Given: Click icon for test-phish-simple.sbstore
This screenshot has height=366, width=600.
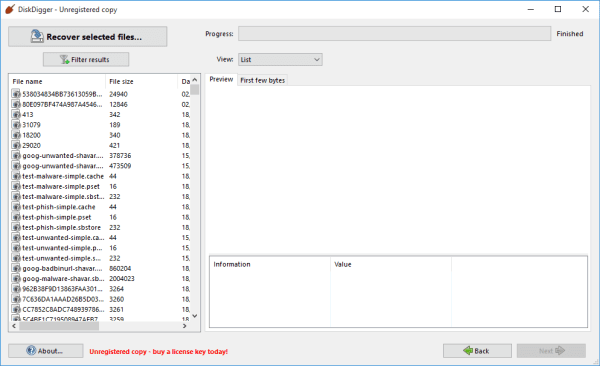Looking at the screenshot, I should (x=16, y=227).
